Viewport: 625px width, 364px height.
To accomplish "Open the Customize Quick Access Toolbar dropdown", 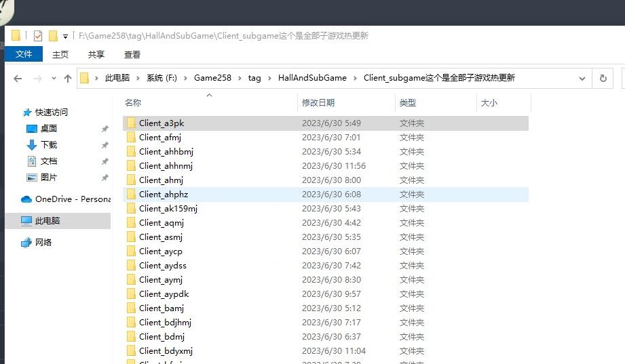I will click(65, 36).
